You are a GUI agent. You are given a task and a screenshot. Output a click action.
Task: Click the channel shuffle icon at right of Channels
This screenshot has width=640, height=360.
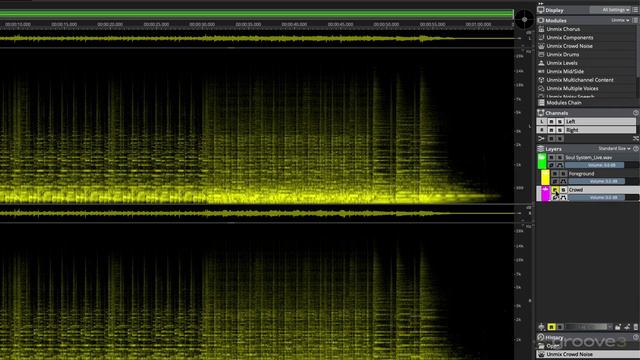pos(636,139)
